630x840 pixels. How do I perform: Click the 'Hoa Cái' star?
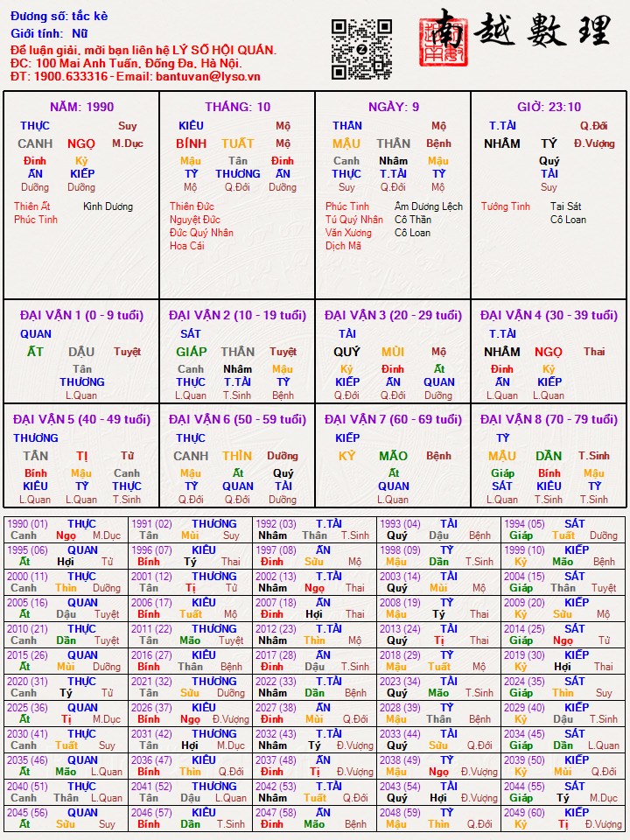(187, 246)
